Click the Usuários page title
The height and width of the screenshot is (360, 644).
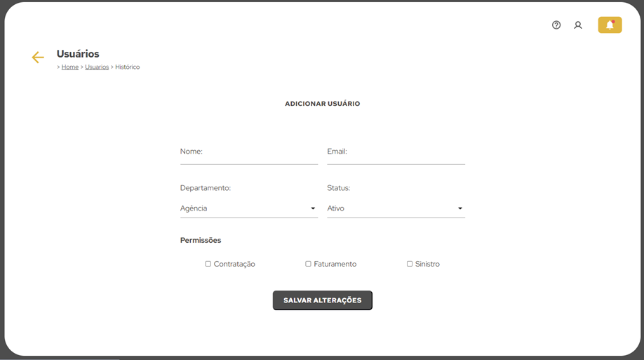point(78,54)
